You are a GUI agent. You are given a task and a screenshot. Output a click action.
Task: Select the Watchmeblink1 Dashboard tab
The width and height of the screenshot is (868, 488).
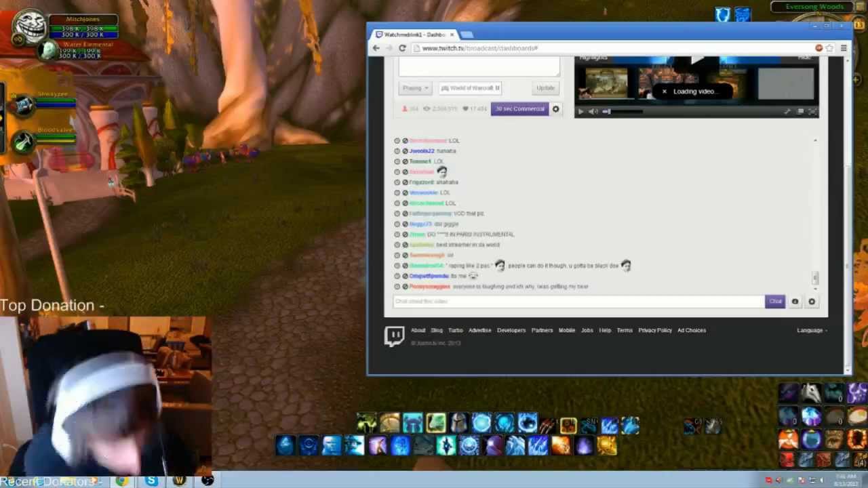(415, 35)
